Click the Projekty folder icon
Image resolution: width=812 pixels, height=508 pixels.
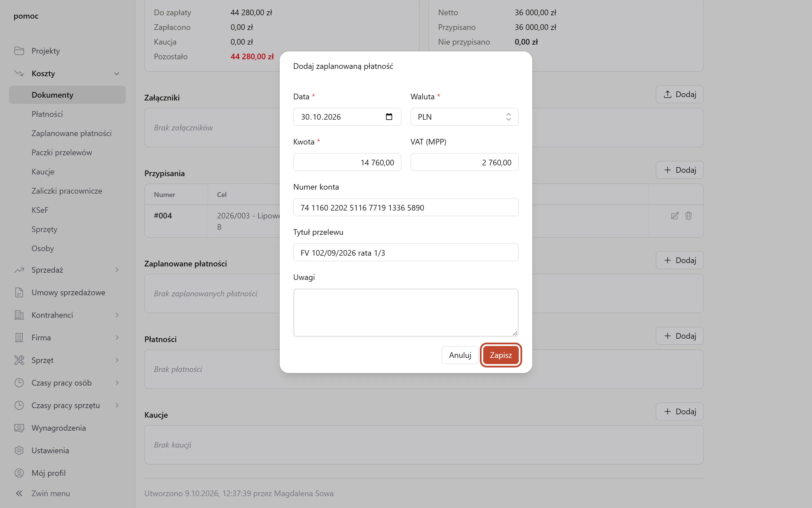(x=19, y=51)
